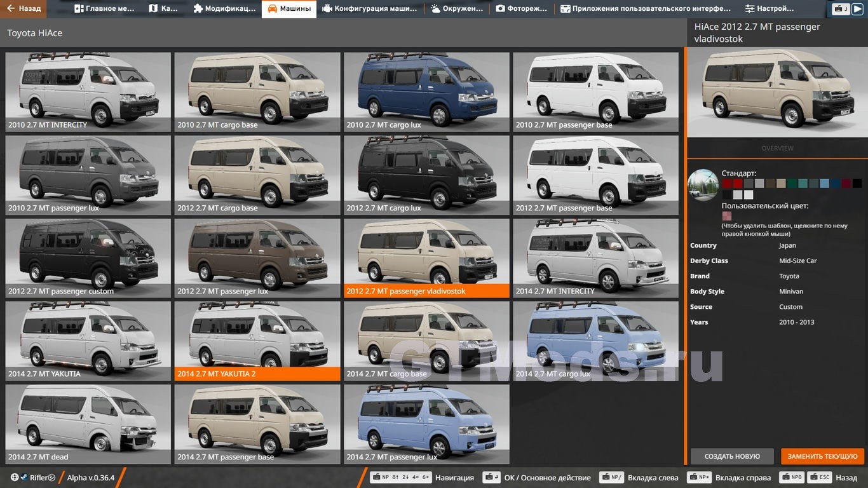Click the Country value Japan
Screen dimensions: 868x488
click(787, 245)
